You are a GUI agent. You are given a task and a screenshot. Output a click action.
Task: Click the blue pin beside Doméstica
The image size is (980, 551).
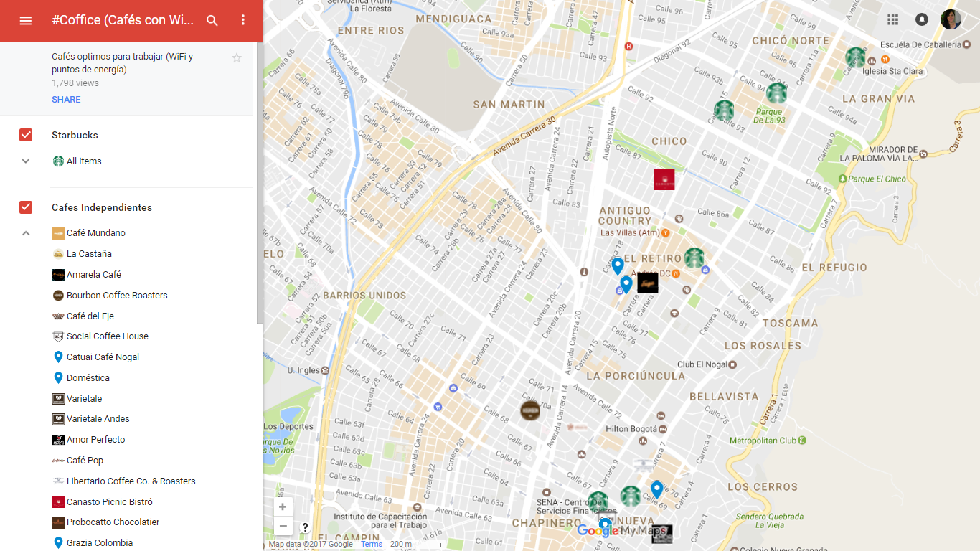(58, 378)
